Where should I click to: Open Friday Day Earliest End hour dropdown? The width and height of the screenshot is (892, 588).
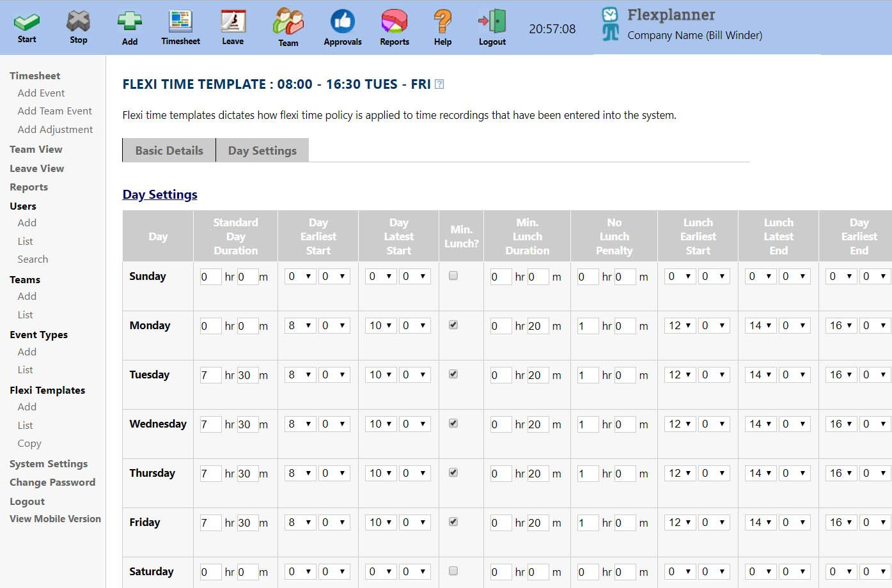[x=841, y=523]
